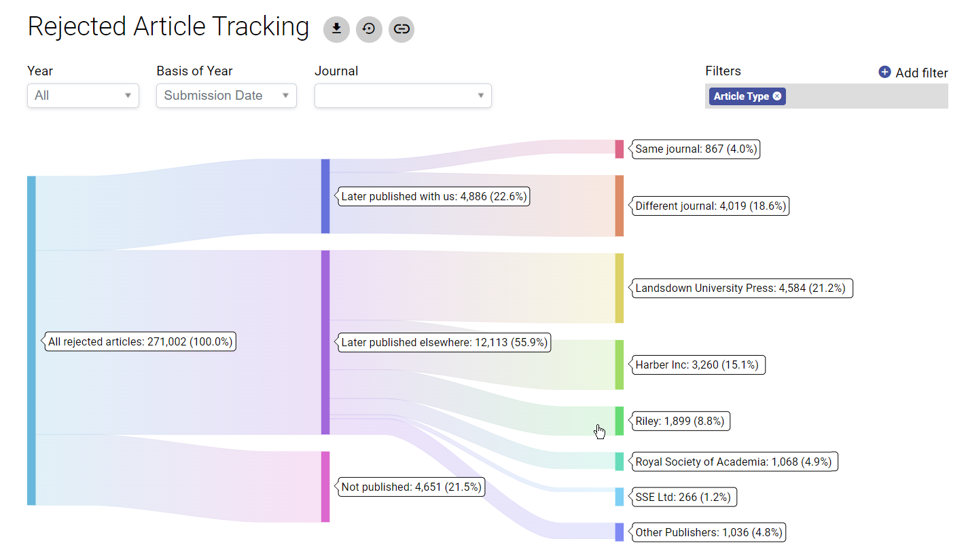The width and height of the screenshot is (968, 560).
Task: Select the Same journal pink node bar
Action: pos(619,149)
